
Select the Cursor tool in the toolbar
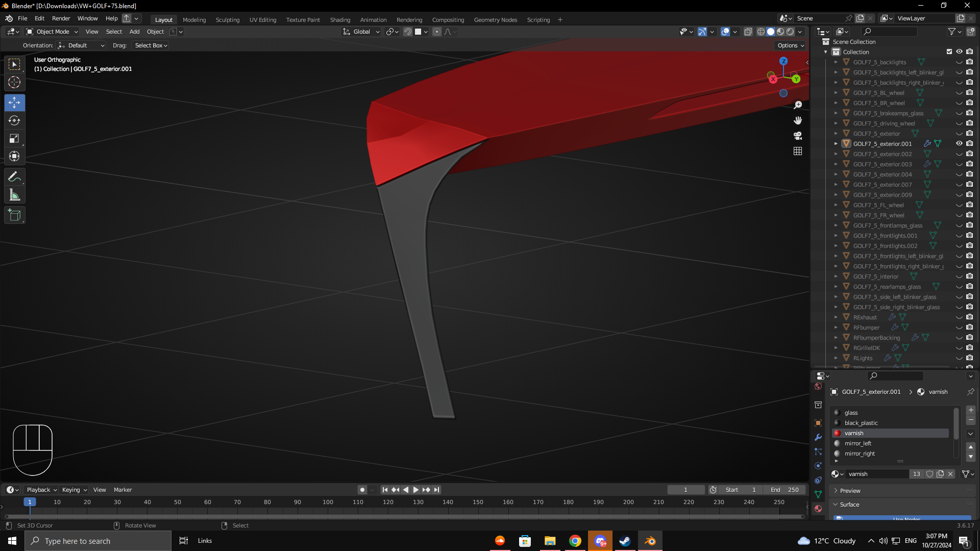[x=14, y=82]
